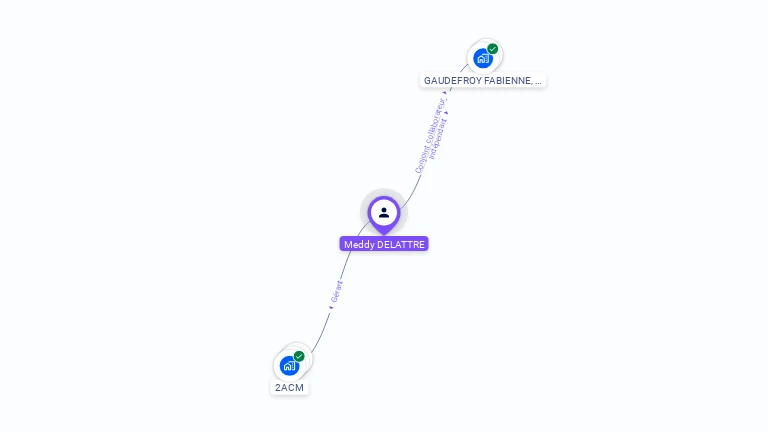
Task: Click the green verified badge on 2ACM
Action: [299, 356]
